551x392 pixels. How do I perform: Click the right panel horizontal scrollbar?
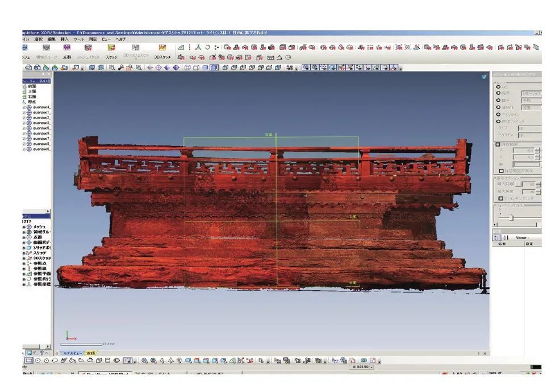pos(517,224)
